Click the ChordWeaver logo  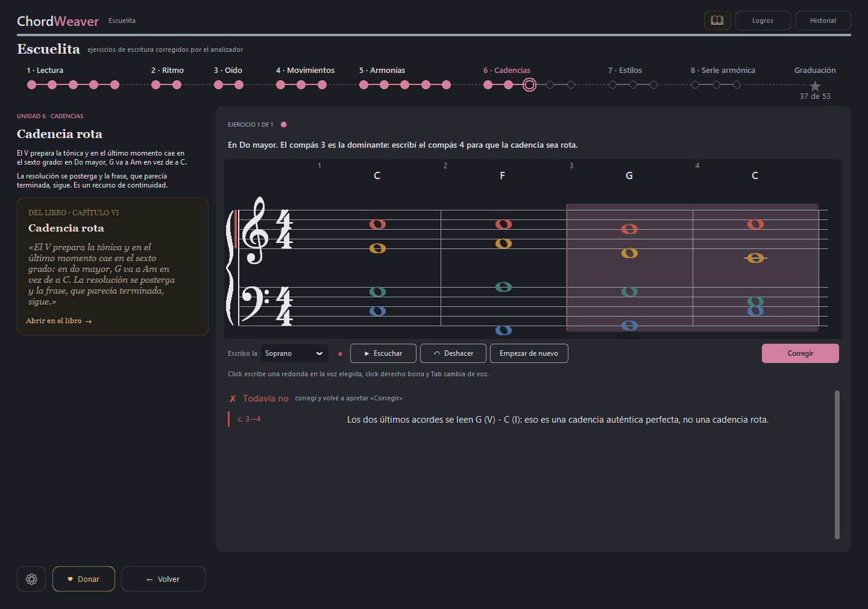click(58, 21)
